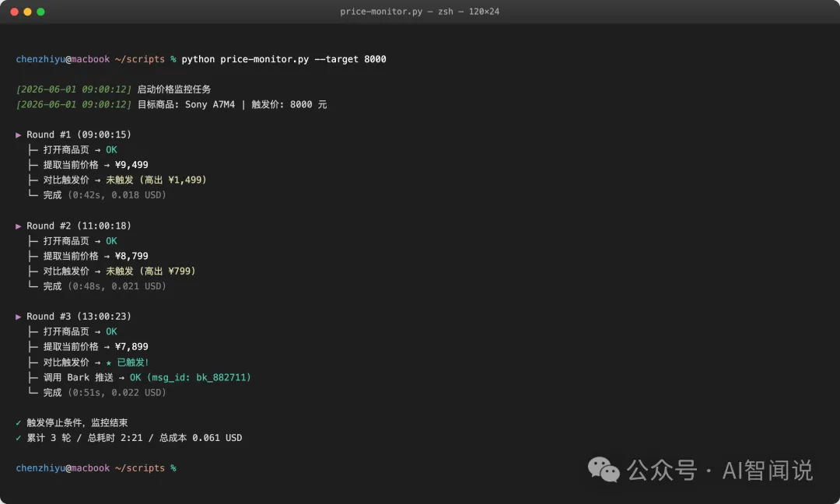Click the Round #2 triangle marker
The height and width of the screenshot is (504, 840).
pos(18,226)
